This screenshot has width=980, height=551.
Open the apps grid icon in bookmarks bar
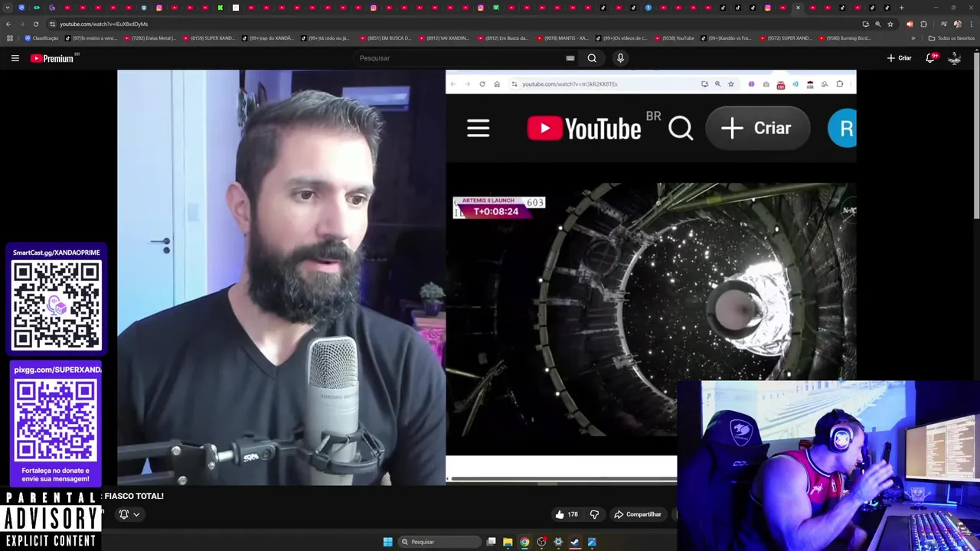(x=9, y=37)
